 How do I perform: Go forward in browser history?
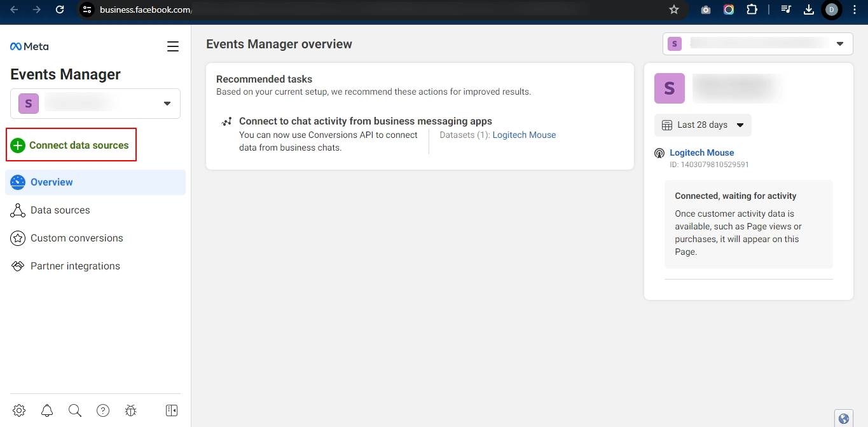click(x=37, y=10)
